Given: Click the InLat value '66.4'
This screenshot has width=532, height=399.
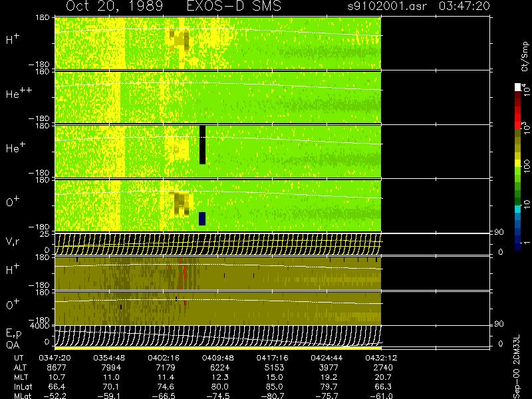Looking at the screenshot, I should [x=57, y=387].
